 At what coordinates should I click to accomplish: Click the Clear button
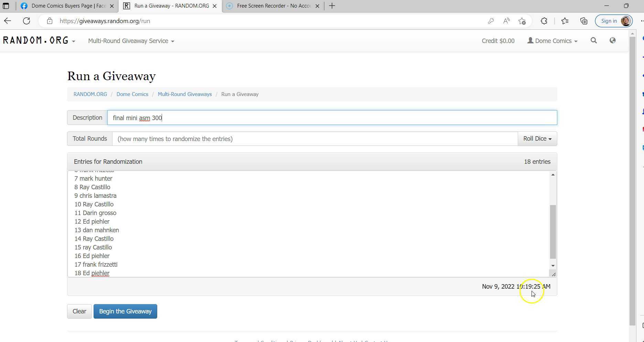[79, 311]
